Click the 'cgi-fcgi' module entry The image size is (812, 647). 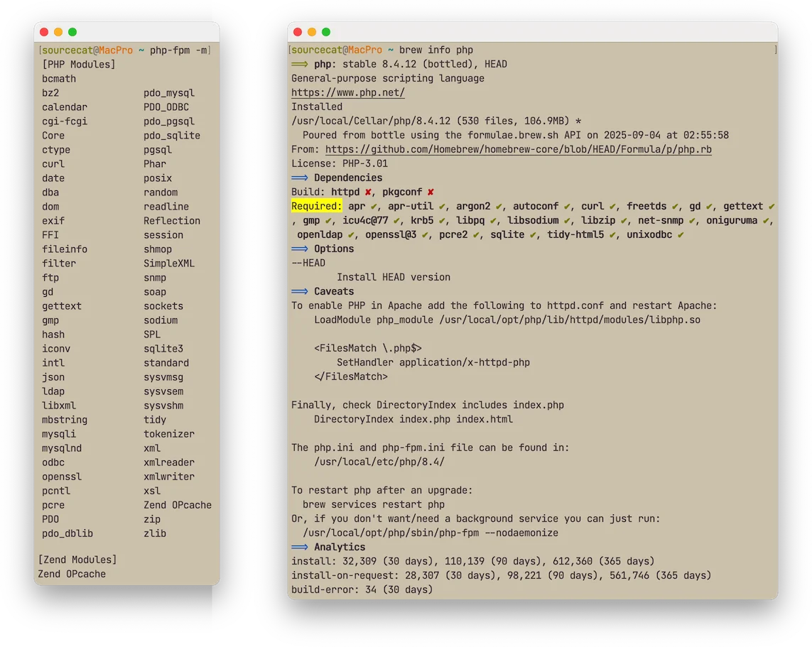(65, 121)
